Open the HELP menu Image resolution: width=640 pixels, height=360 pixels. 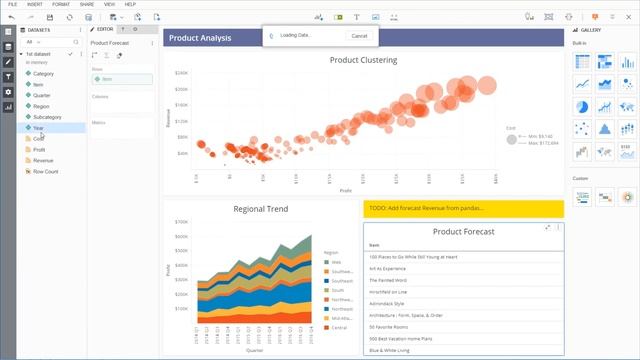pos(130,4)
